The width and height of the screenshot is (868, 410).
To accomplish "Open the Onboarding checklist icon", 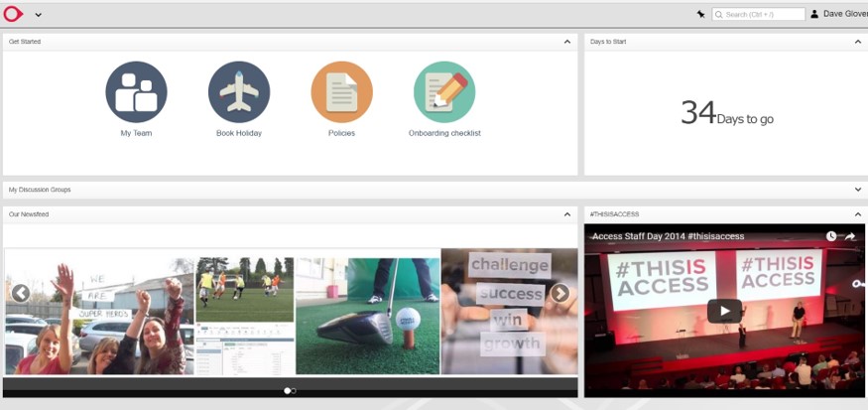I will 444,91.
